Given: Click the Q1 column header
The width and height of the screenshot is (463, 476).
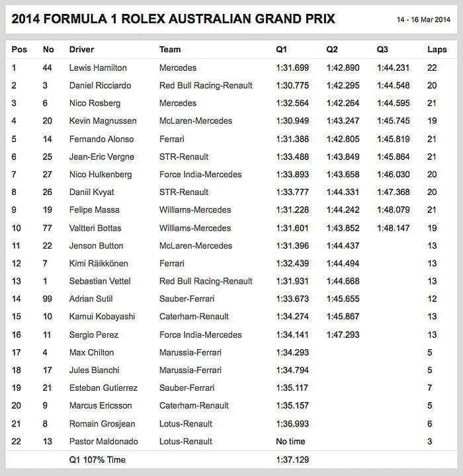Looking at the screenshot, I should pyautogui.click(x=281, y=50).
